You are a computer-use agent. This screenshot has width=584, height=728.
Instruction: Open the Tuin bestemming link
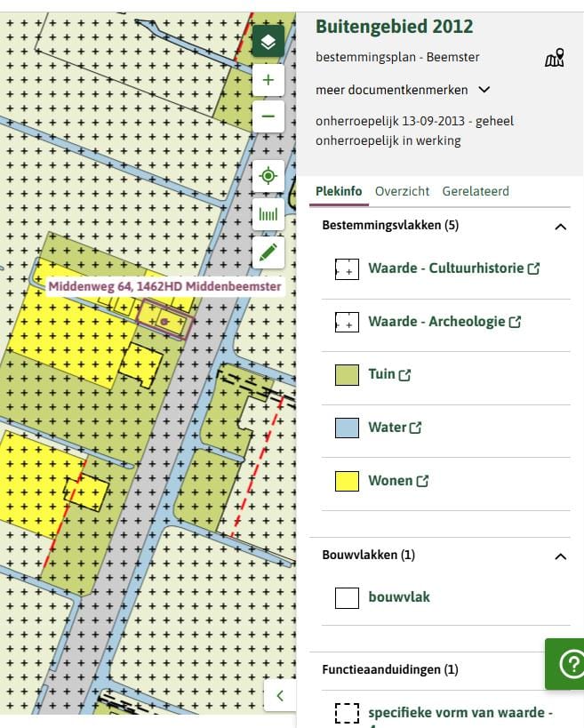(x=381, y=374)
